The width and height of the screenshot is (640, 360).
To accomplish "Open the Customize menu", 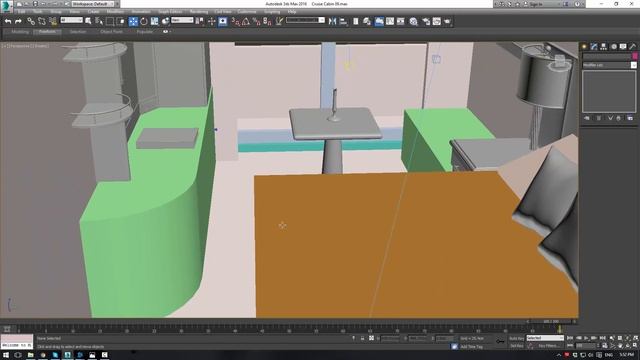I will pos(247,12).
